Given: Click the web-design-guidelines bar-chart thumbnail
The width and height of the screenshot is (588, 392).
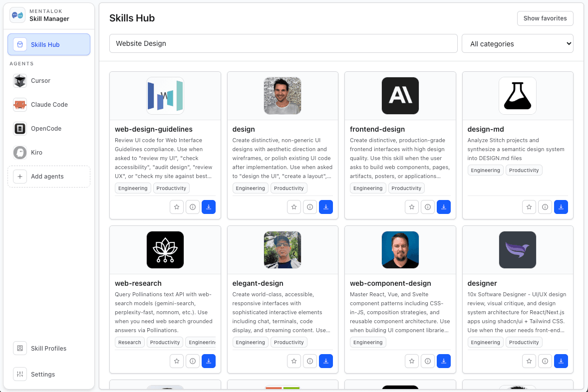Looking at the screenshot, I should 165,96.
